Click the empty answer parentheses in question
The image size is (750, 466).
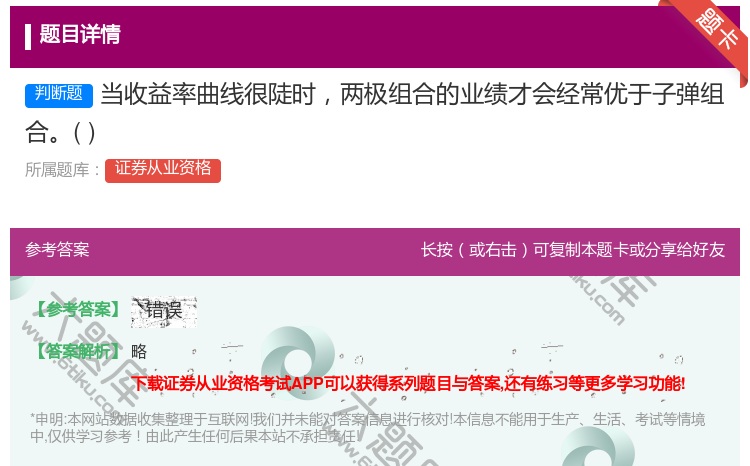pyautogui.click(x=84, y=133)
